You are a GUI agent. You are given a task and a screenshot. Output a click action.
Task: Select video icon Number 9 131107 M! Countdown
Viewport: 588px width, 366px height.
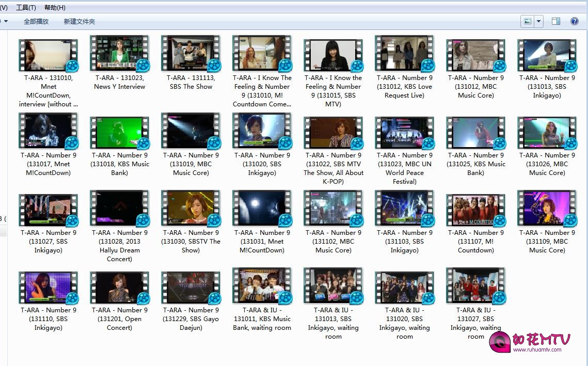(476, 210)
